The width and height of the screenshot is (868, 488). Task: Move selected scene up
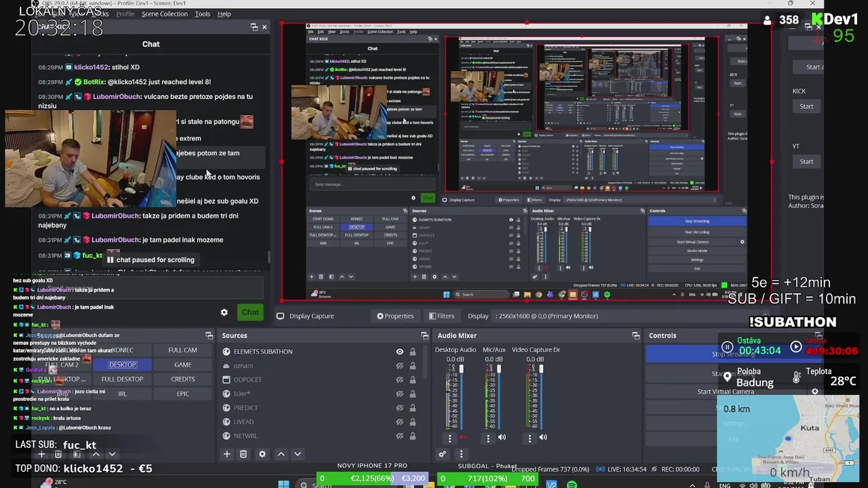[x=96, y=454]
